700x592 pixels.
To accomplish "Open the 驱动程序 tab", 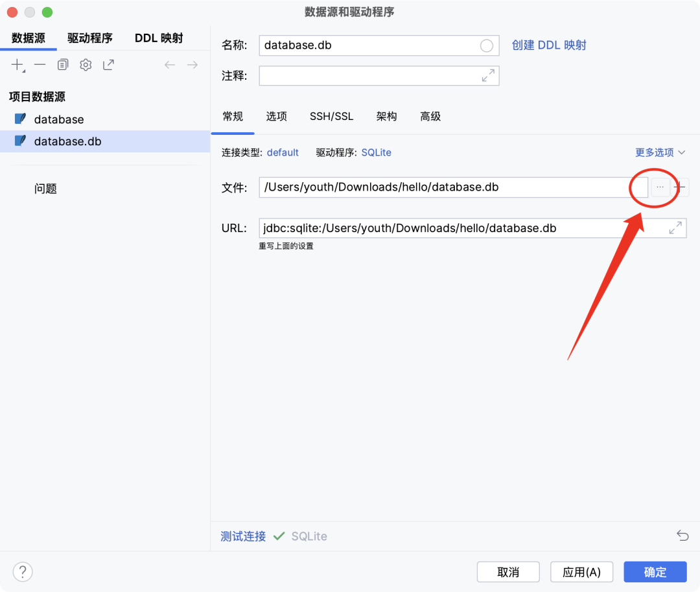I will coord(89,38).
